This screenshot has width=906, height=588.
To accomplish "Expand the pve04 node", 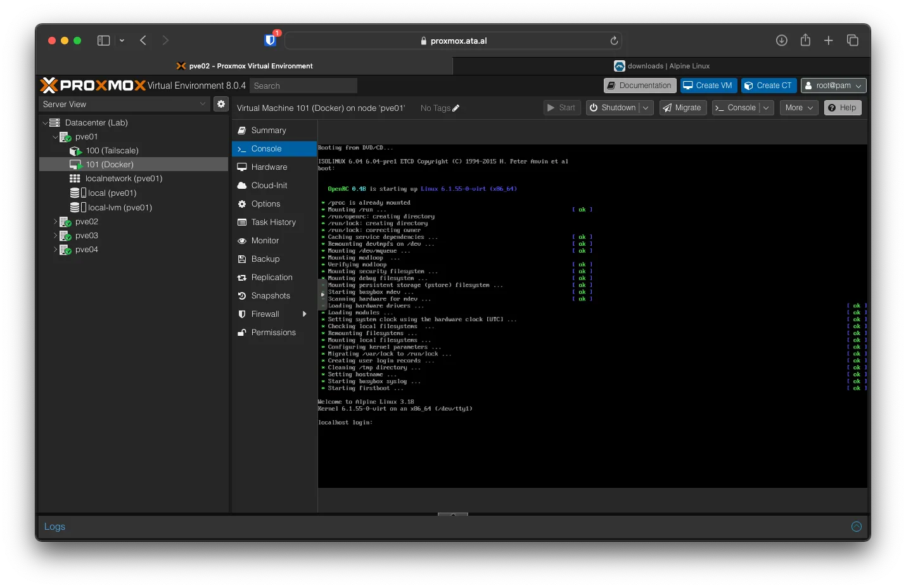I will (x=55, y=250).
